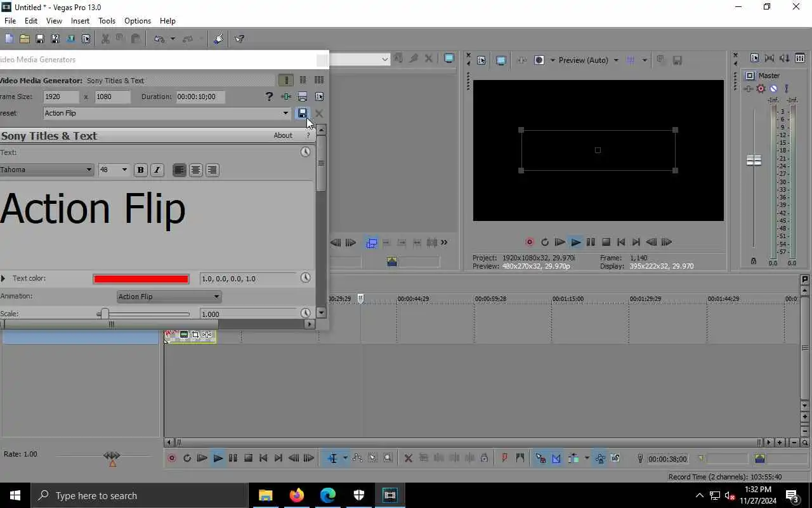Click the Insert Marker icon in the timeline toolbar
The height and width of the screenshot is (508, 812).
[504, 458]
